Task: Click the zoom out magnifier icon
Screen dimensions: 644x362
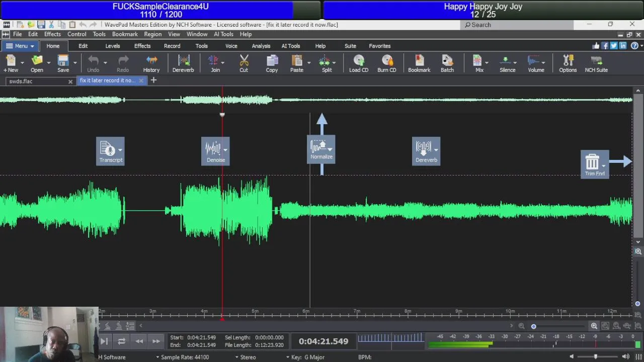Action: (522, 326)
